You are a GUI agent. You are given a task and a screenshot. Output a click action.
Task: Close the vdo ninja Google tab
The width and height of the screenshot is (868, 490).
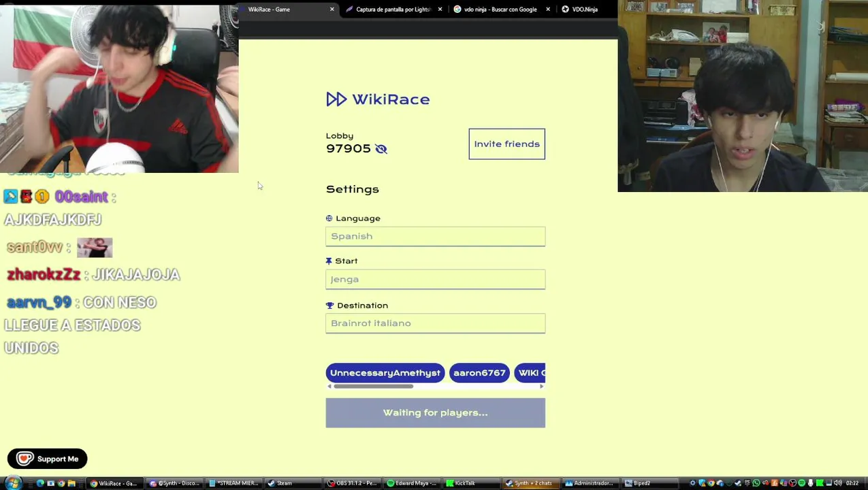548,10
